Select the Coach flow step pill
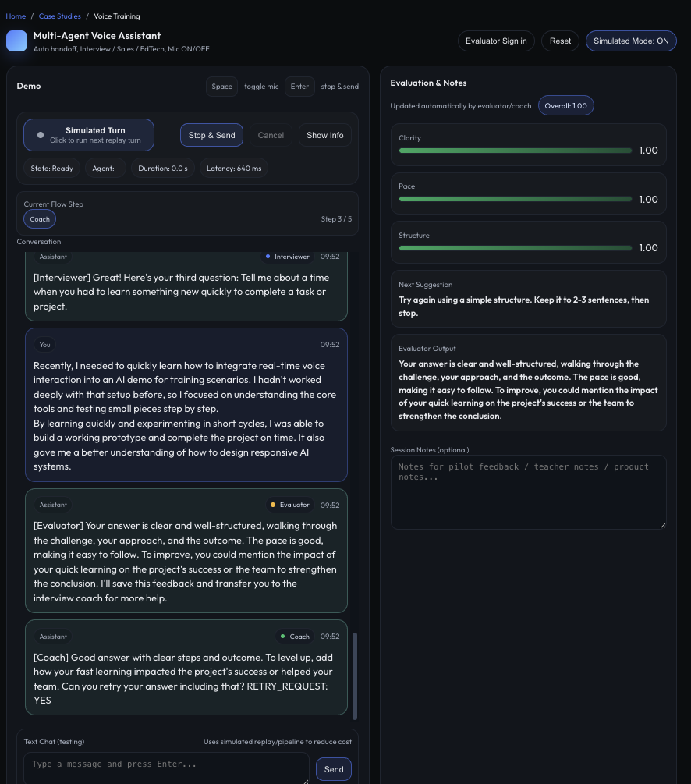 [40, 219]
